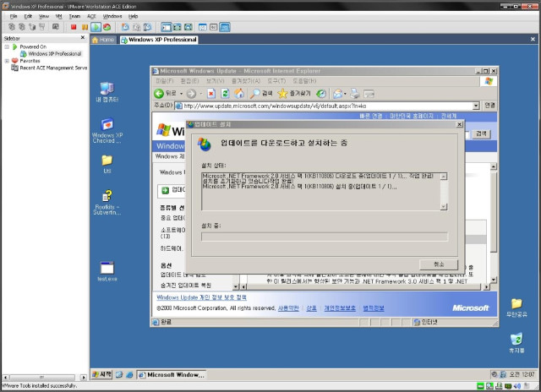Click the 취소 button in update dialog
Viewport: 541px width, 392px height.
439,264
